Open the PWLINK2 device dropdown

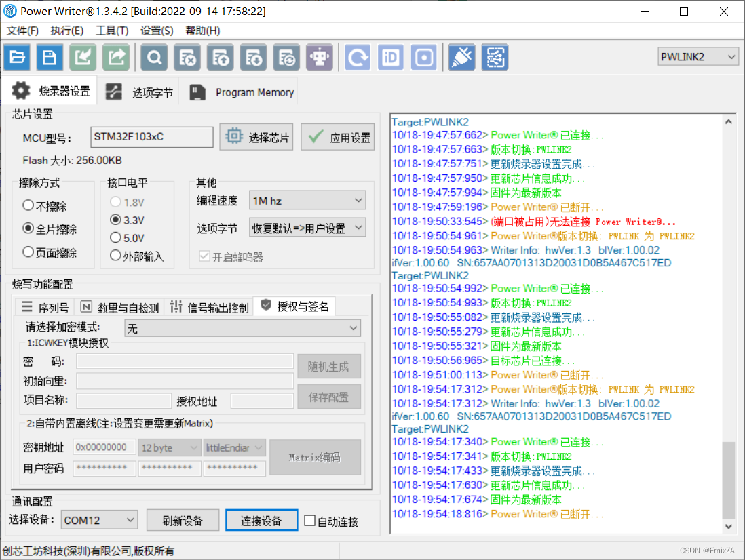pyautogui.click(x=698, y=57)
